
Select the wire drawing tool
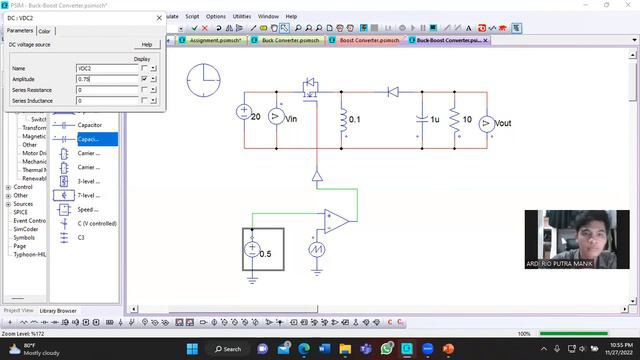click(253, 28)
